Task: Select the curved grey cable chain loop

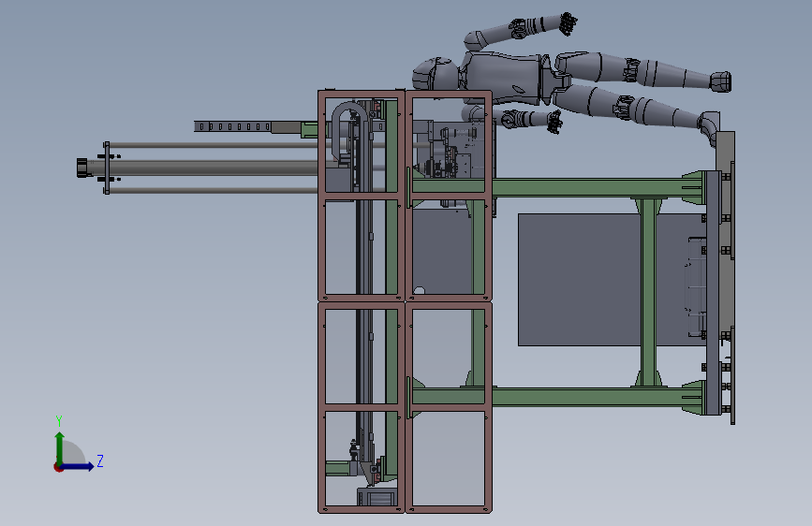Action: pyautogui.click(x=347, y=129)
